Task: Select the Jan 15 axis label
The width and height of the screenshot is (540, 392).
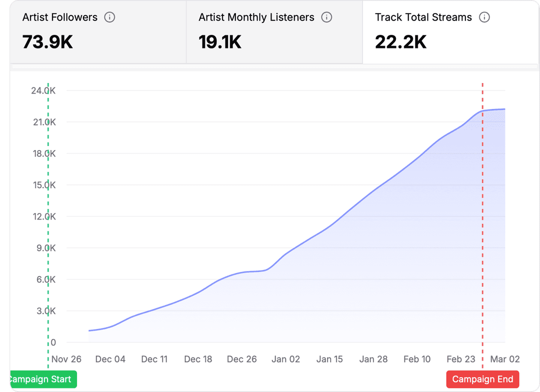Action: 329,359
